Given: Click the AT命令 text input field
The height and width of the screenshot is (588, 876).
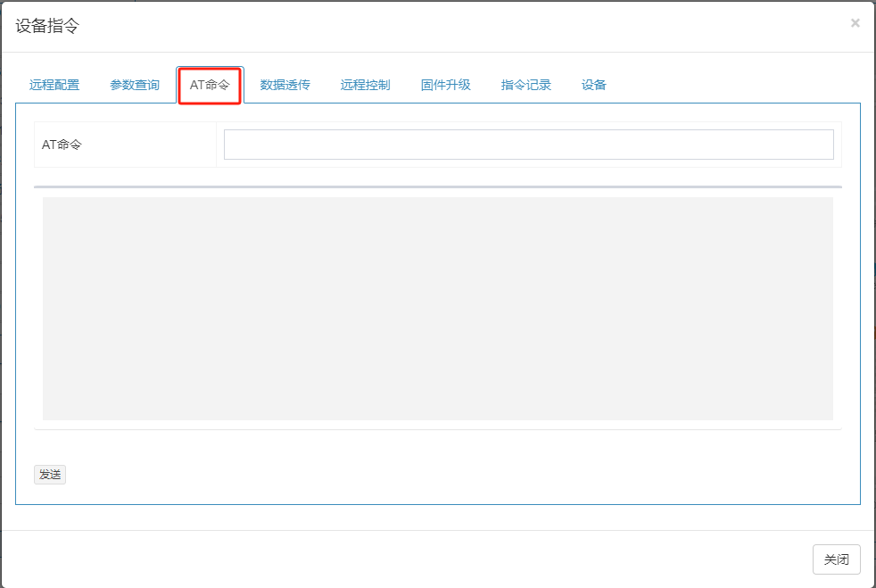Looking at the screenshot, I should (x=528, y=145).
